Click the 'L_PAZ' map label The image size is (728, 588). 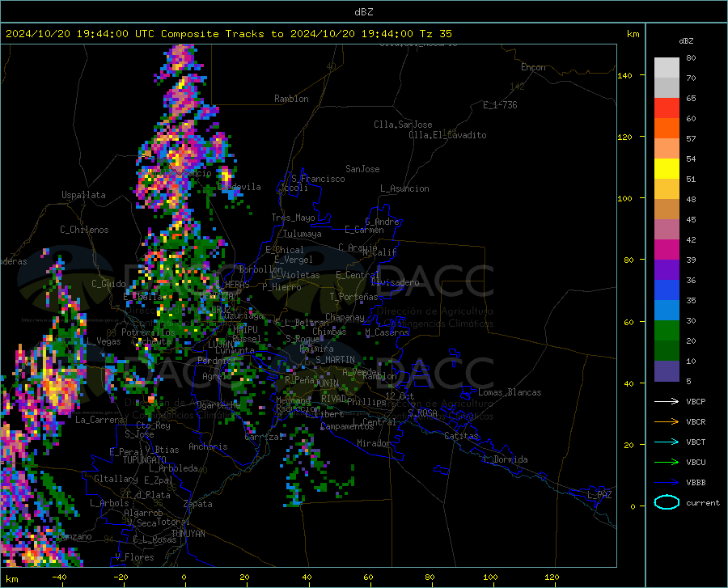599,495
